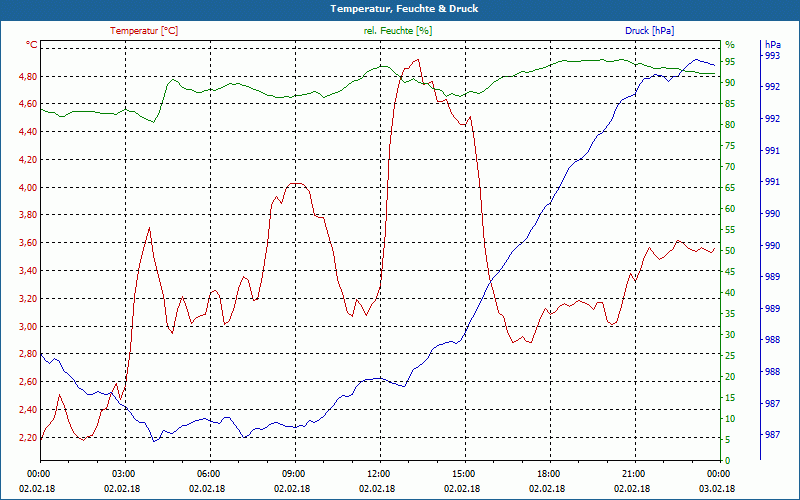Image resolution: width=800 pixels, height=500 pixels.
Task: Click the 40 value on humidity axis
Action: coord(730,293)
